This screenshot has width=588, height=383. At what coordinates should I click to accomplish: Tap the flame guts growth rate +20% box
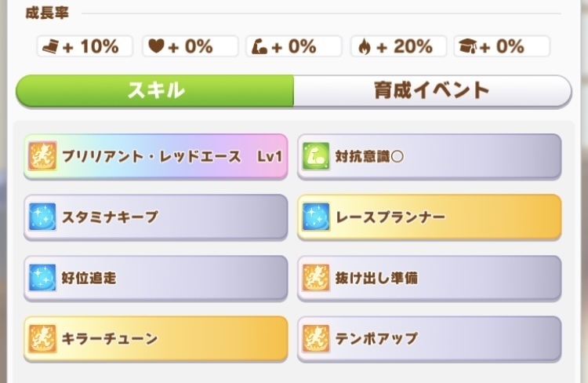(x=398, y=46)
